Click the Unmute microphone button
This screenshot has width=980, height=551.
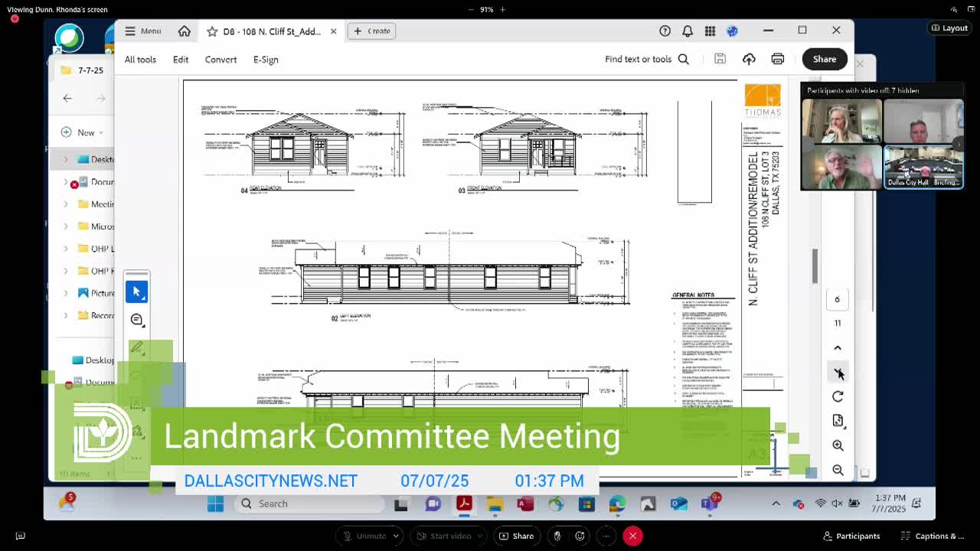tap(364, 536)
